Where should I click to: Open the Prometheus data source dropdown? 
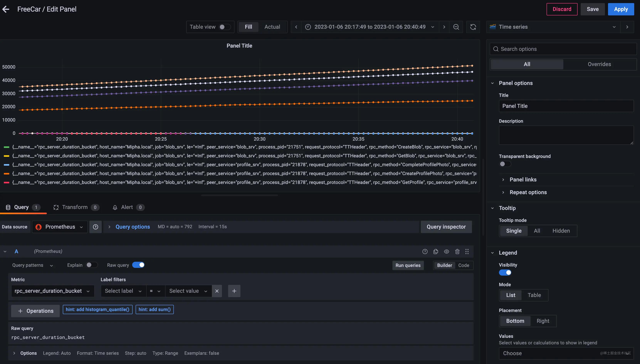coord(60,227)
